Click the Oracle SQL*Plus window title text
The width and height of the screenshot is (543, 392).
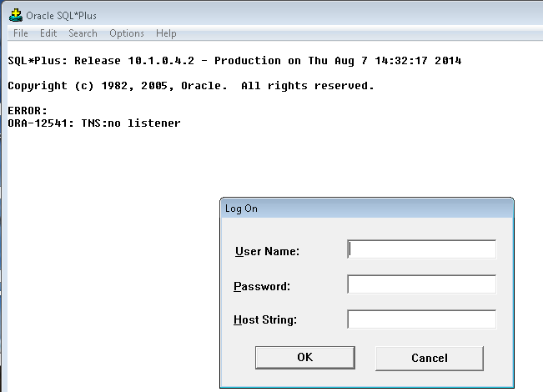(61, 16)
